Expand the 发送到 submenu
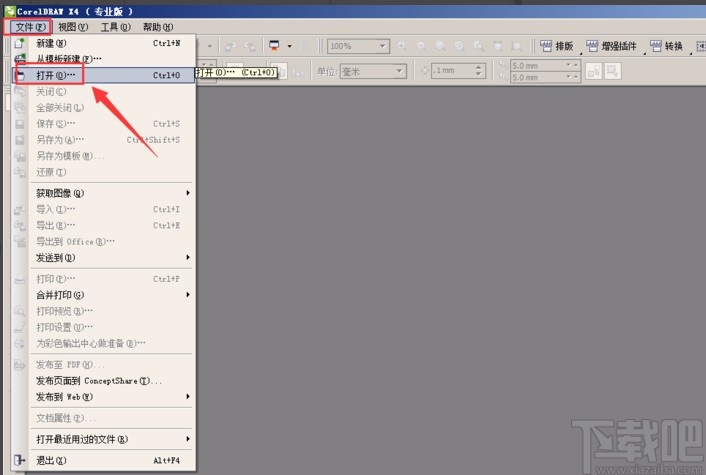The width and height of the screenshot is (706, 475). click(104, 258)
